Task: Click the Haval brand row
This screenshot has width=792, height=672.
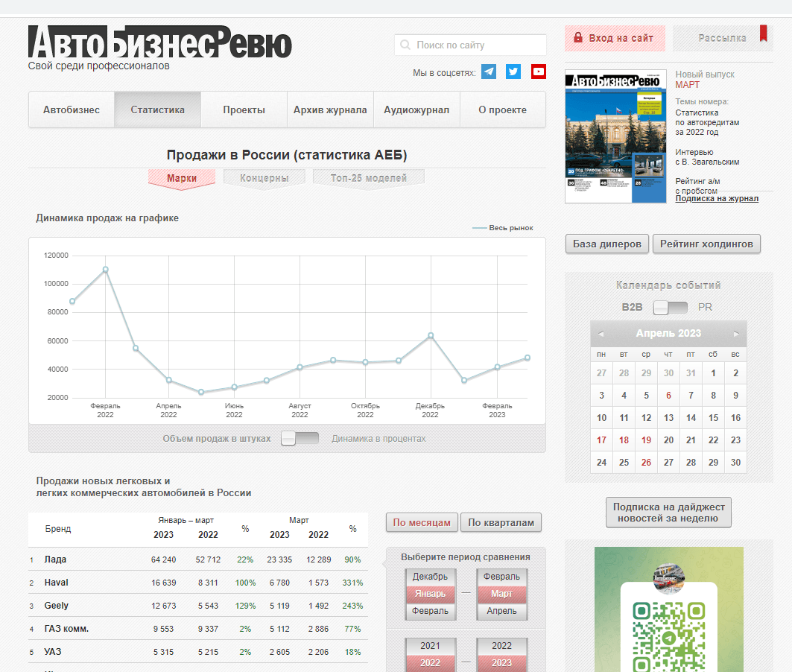Action: pyautogui.click(x=198, y=582)
